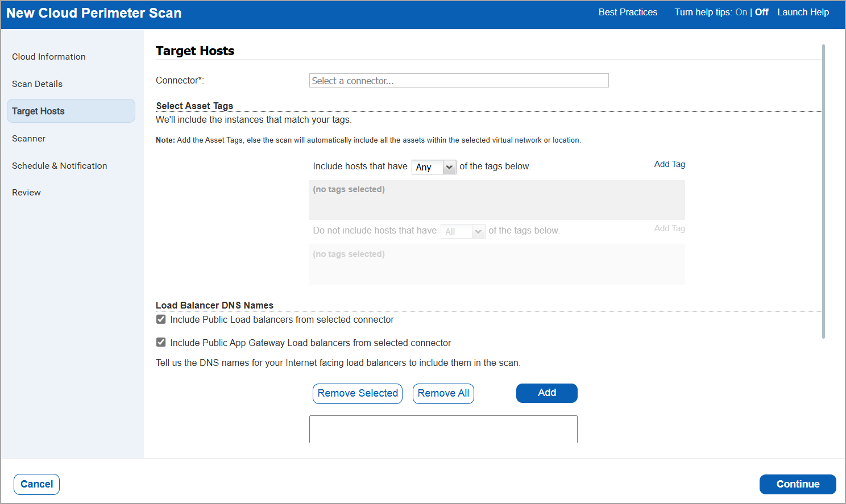Open the 'All' exclusion tags dropdown
Screen dimensions: 846x504
click(x=462, y=231)
